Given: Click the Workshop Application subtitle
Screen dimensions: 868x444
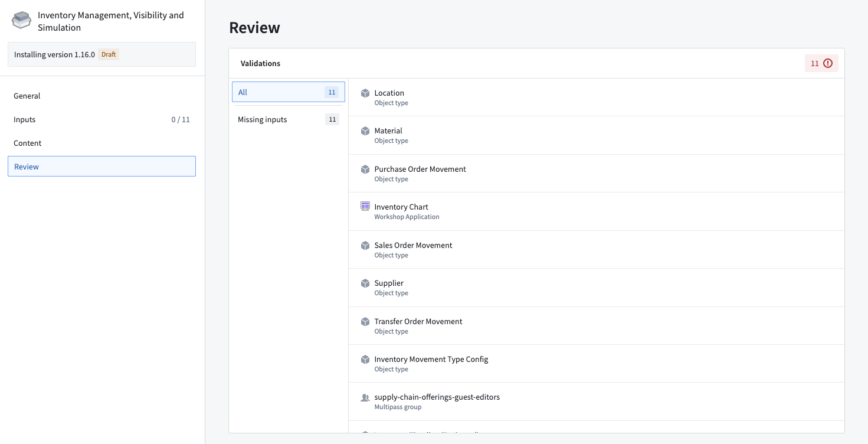Looking at the screenshot, I should coord(407,217).
